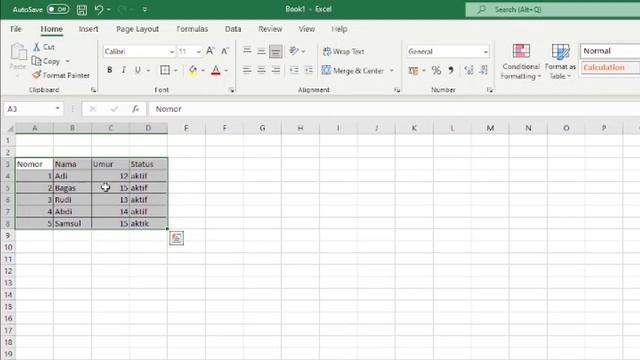
Task: Open the Copy options dropdown arrow
Action: [68, 61]
